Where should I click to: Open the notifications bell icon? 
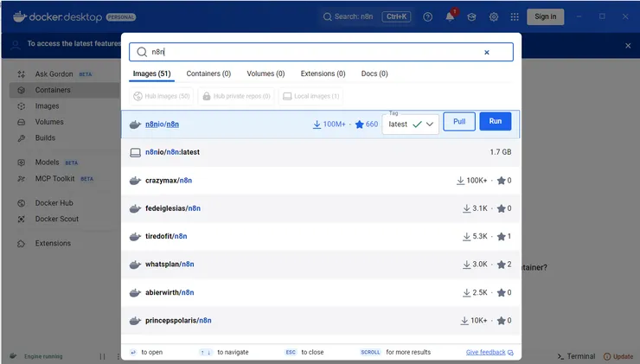(451, 16)
